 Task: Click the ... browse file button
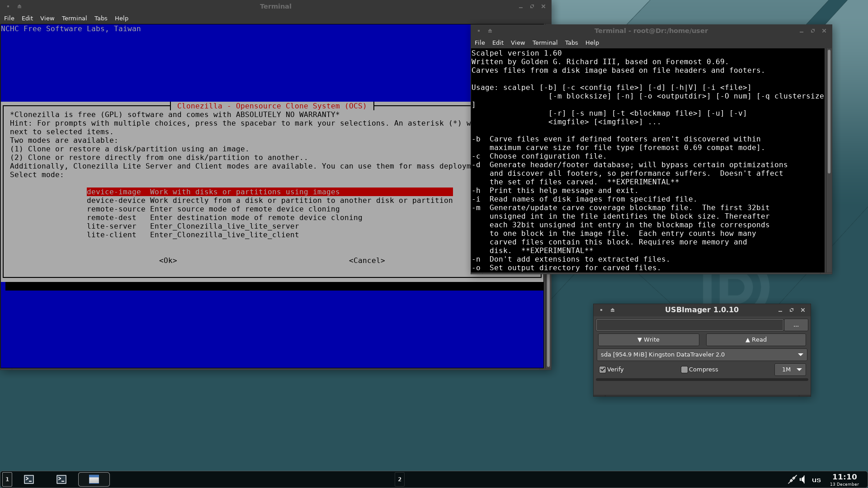[x=796, y=325]
